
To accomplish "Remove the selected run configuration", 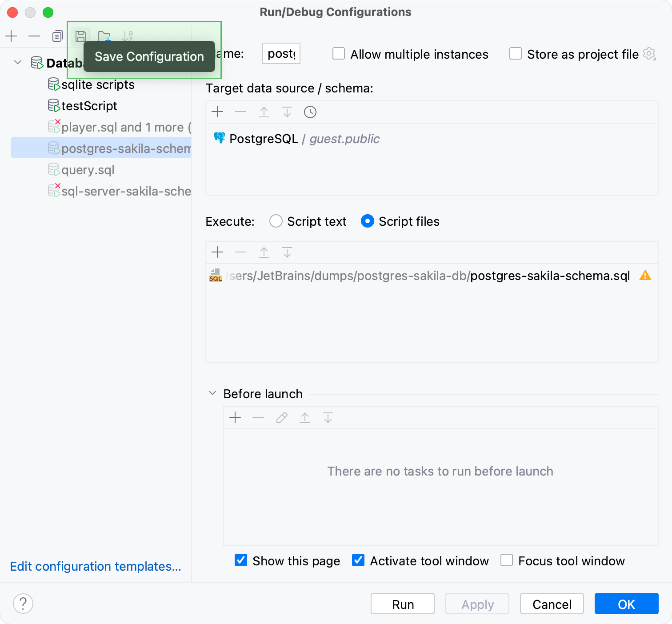I will 34,36.
